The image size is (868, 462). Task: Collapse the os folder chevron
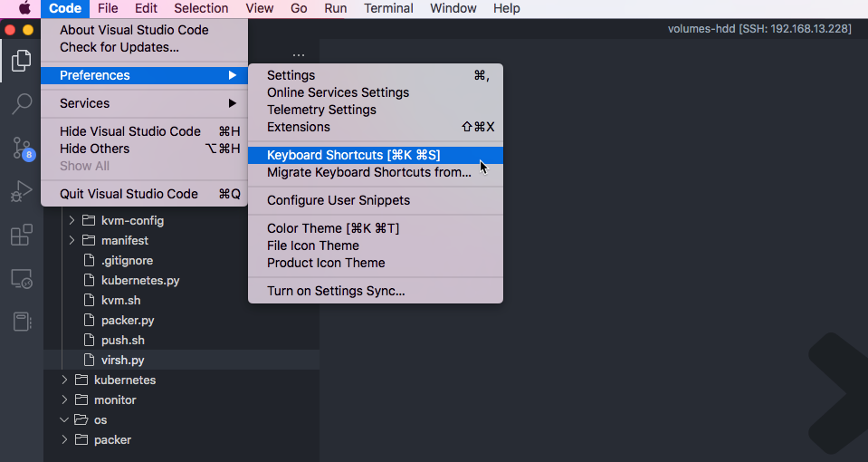(64, 420)
